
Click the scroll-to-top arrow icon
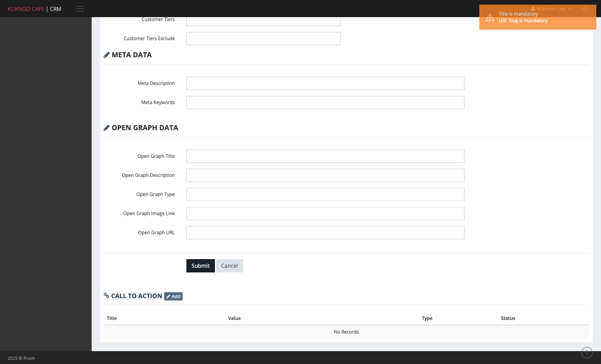(587, 353)
